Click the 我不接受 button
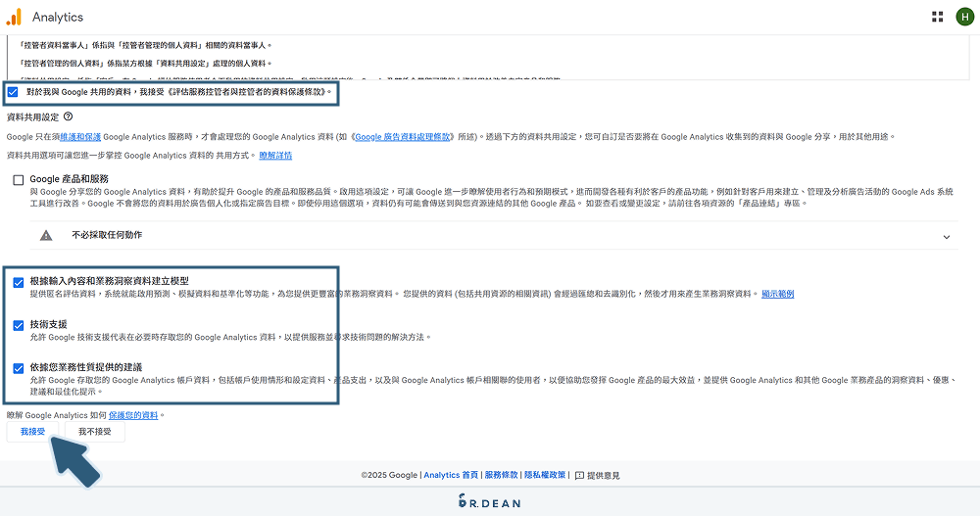Screen dimensions: 980x516 pyautogui.click(x=95, y=432)
